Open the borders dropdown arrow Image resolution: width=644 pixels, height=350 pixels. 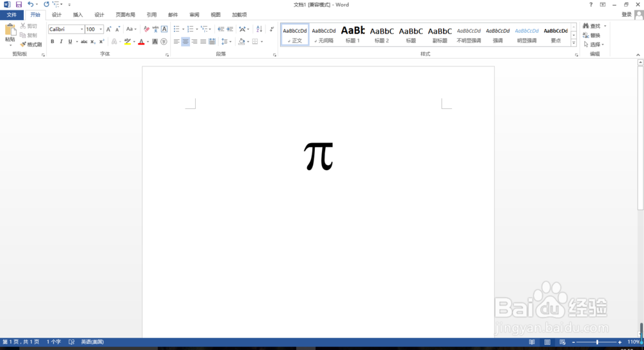261,41
